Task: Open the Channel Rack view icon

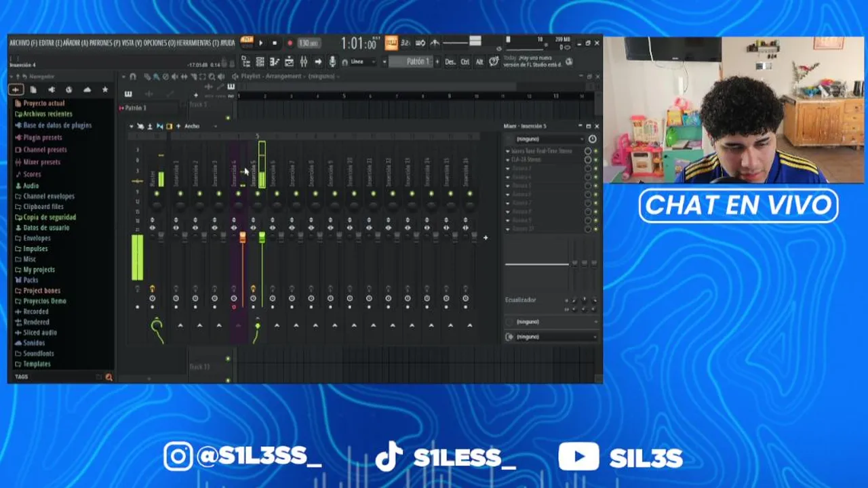Action: (x=260, y=62)
